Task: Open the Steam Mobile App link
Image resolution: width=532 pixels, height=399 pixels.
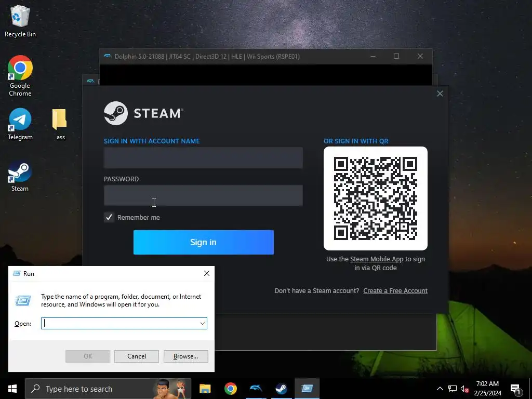Action: pyautogui.click(x=377, y=259)
